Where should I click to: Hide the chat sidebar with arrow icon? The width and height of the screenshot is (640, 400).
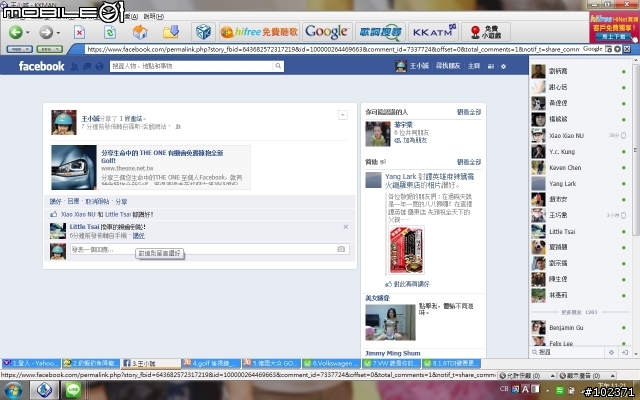[x=625, y=352]
